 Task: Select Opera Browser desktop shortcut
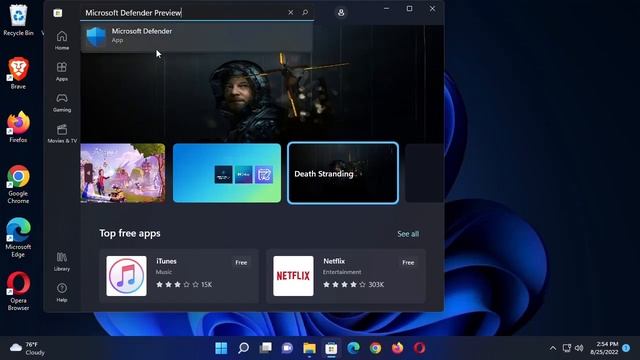18,291
